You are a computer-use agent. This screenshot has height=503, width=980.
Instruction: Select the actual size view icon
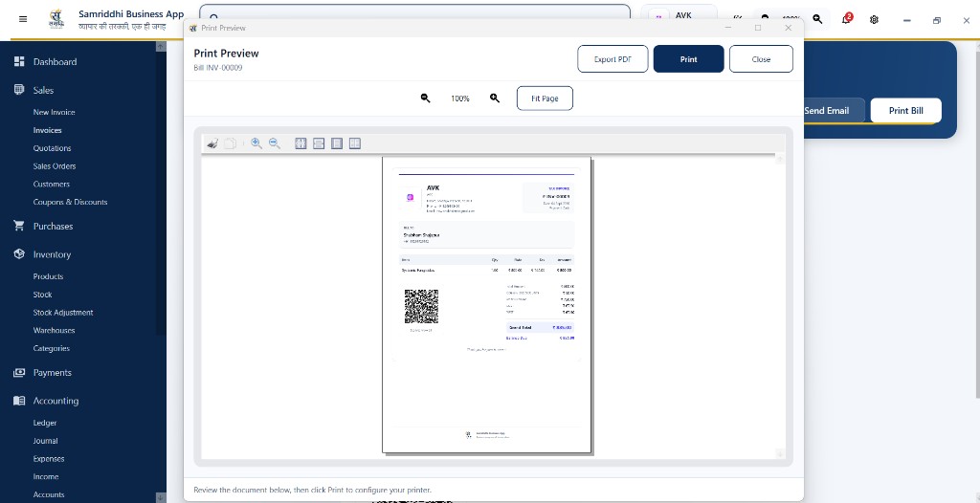click(301, 143)
